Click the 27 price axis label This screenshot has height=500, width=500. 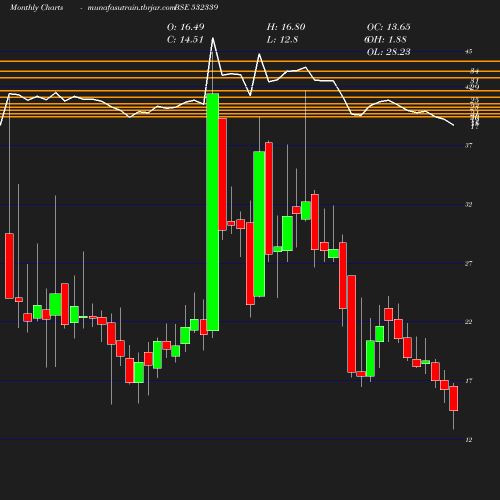coord(469,264)
